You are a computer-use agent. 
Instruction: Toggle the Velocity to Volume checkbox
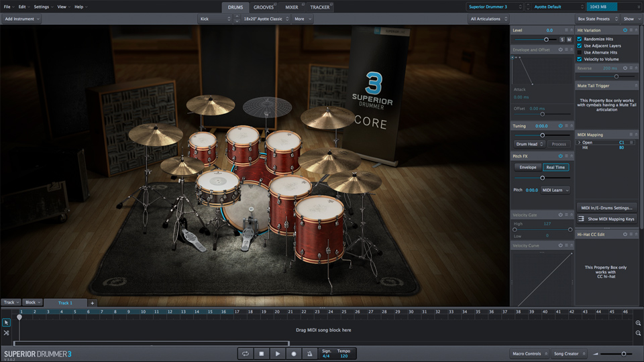(580, 59)
